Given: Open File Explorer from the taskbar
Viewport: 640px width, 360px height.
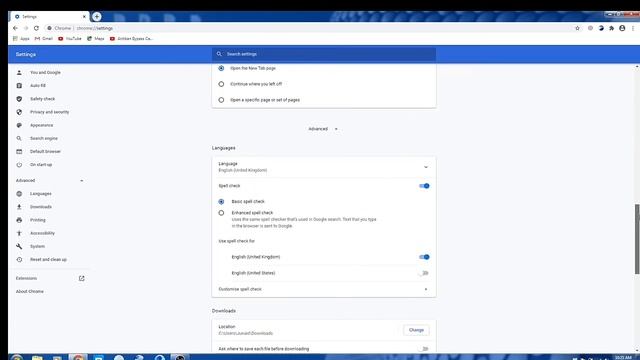Looking at the screenshot, I should click(x=37, y=358).
